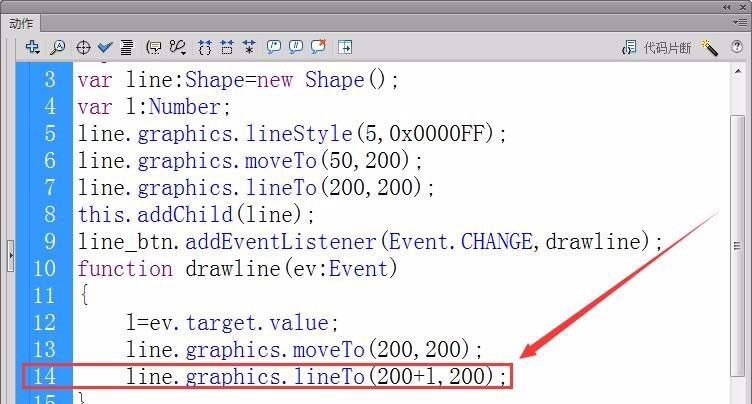Open the 代码片断 code snippets button

[656, 48]
